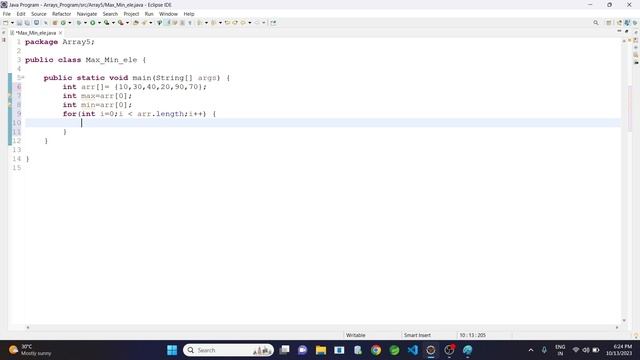Image resolution: width=640 pixels, height=360 pixels.
Task: Click the Debug bug icon in toolbar
Action: (x=79, y=23)
